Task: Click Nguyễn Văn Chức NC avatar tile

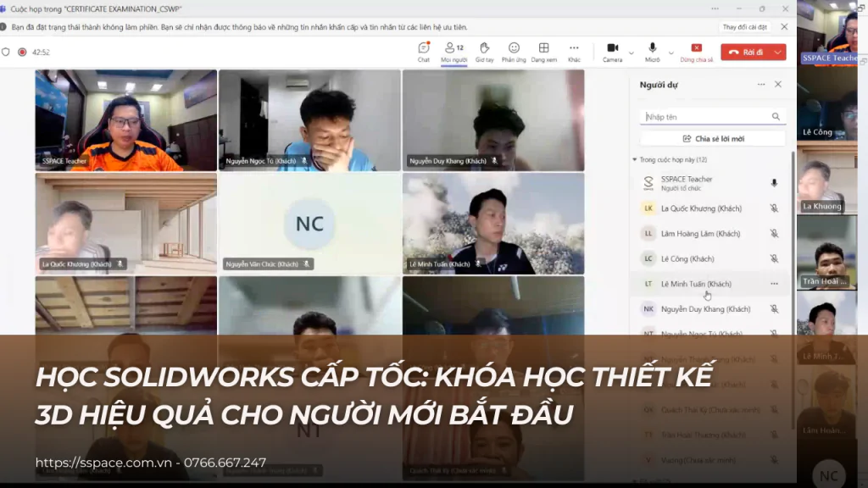Action: pyautogui.click(x=309, y=224)
